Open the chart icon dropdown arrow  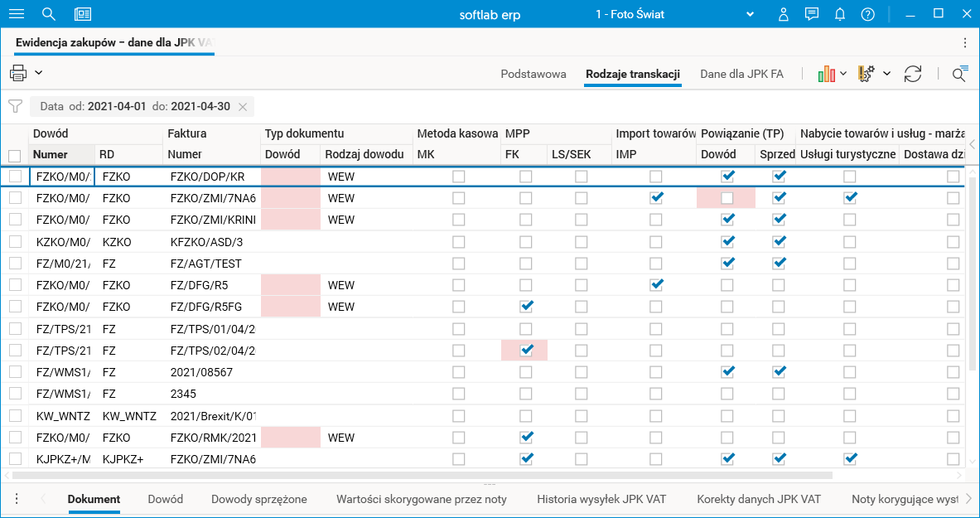pos(843,74)
